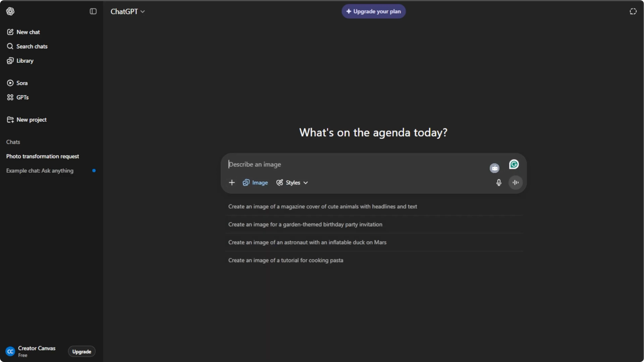Open the ChatGPT model selector dropdown
This screenshot has height=362, width=644.
point(128,12)
